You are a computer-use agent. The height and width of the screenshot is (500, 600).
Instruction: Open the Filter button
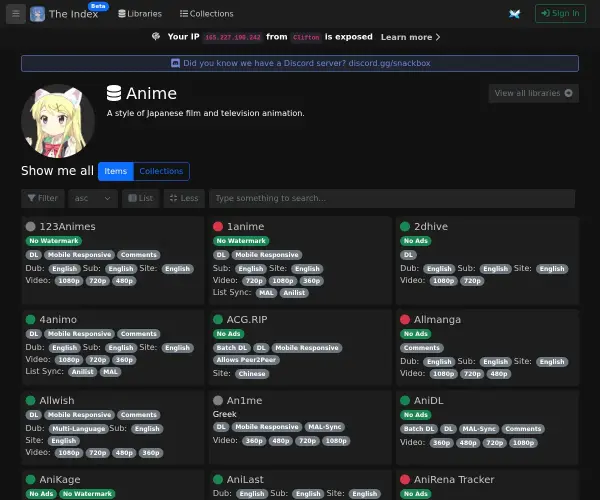click(43, 198)
